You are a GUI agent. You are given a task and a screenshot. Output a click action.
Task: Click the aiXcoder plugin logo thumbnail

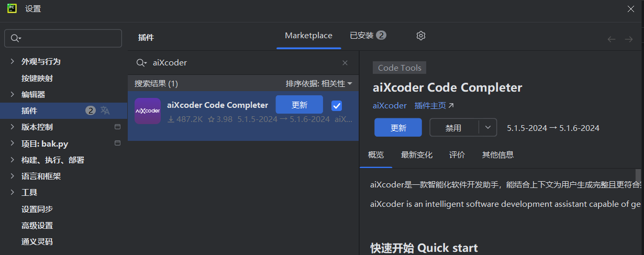pyautogui.click(x=148, y=111)
